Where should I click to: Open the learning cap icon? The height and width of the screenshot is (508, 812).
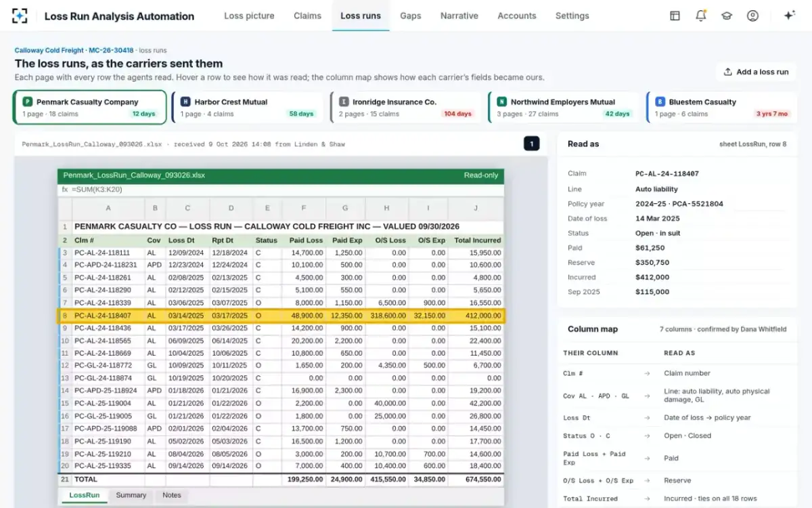(x=727, y=16)
